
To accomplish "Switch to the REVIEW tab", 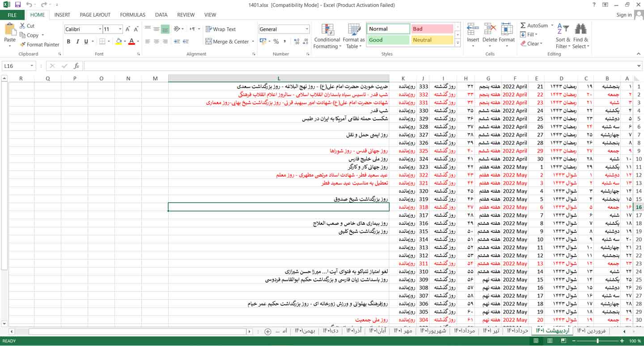I will point(186,15).
